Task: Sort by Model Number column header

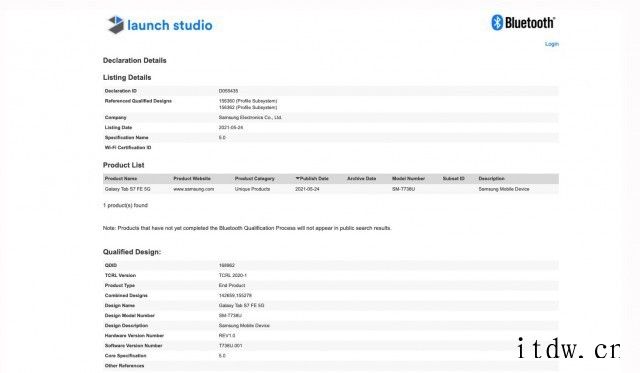Action: 409,179
